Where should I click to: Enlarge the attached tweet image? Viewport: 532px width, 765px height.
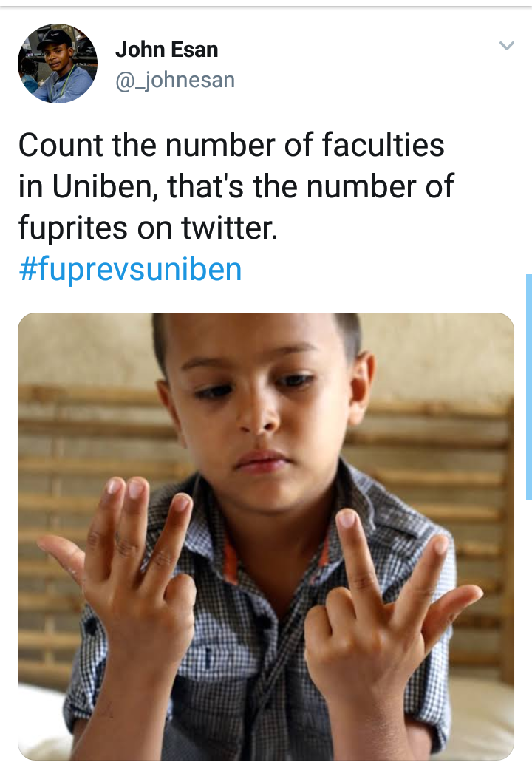(x=266, y=536)
